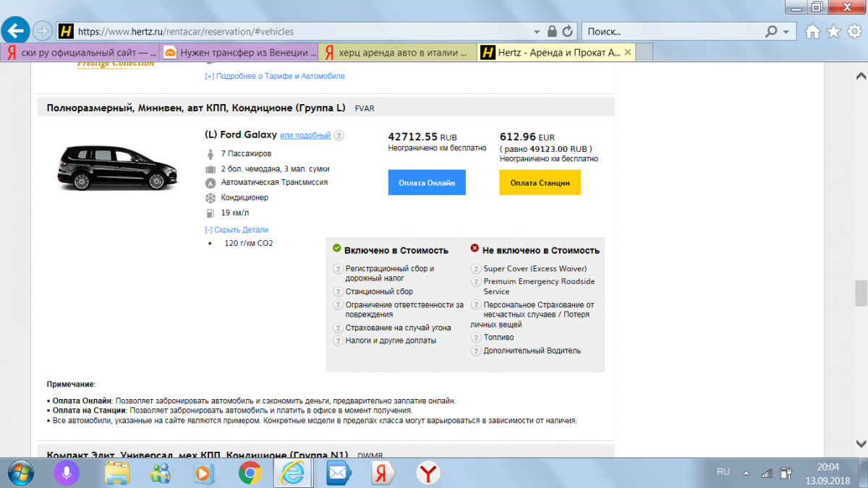
Task: Click help icon beside 'или подобный'
Action: pos(339,135)
